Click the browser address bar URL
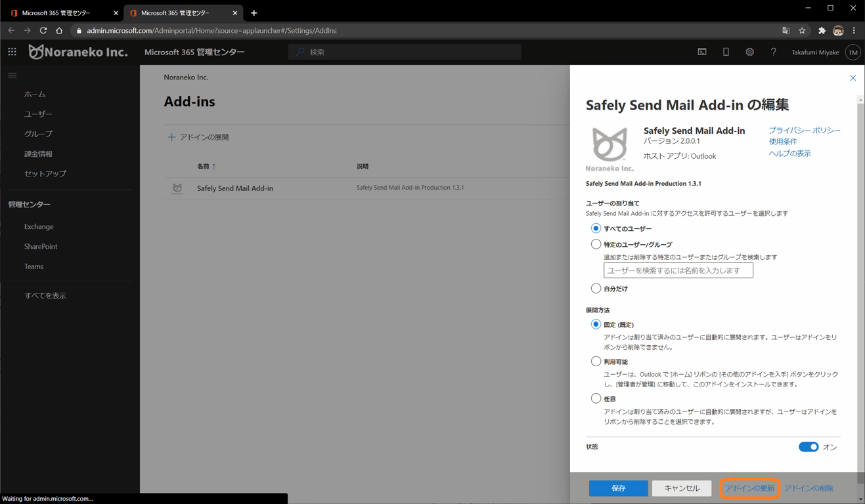Image resolution: width=865 pixels, height=504 pixels. tap(211, 30)
